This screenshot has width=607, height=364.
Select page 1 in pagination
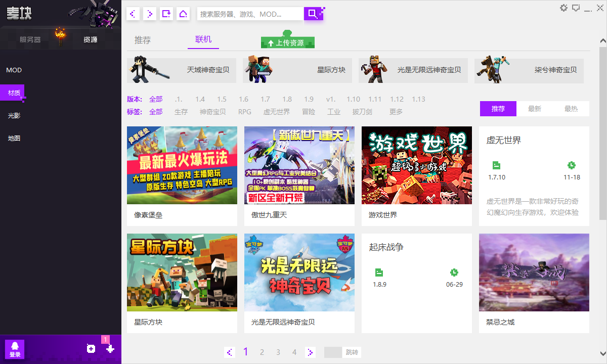(246, 352)
